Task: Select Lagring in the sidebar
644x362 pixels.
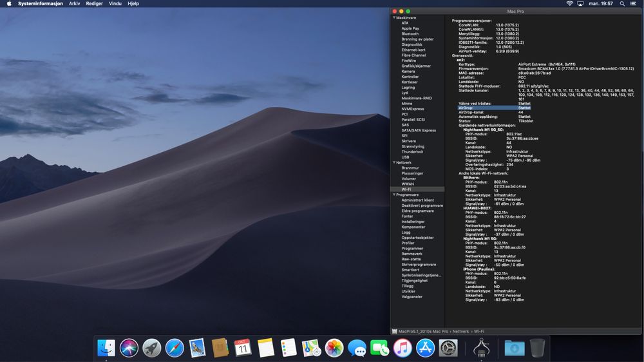Action: (x=408, y=88)
